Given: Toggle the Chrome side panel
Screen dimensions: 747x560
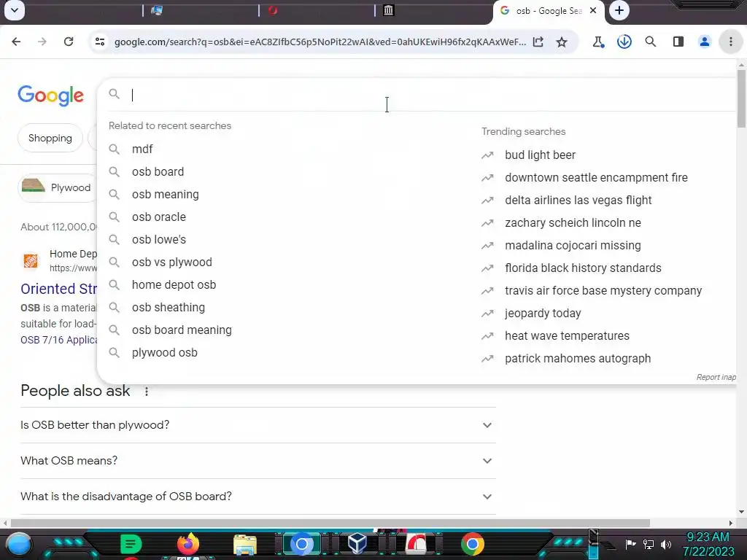Looking at the screenshot, I should coord(678,42).
